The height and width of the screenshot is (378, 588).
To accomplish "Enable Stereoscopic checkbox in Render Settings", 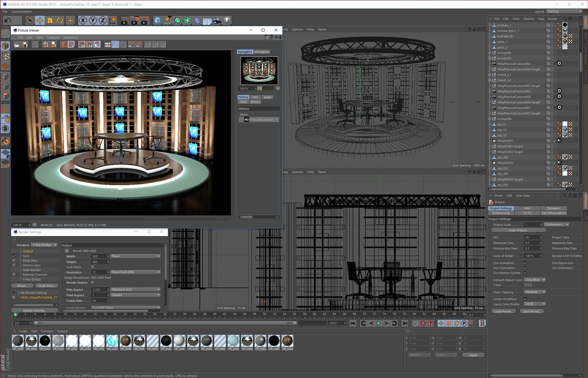I will point(14,265).
